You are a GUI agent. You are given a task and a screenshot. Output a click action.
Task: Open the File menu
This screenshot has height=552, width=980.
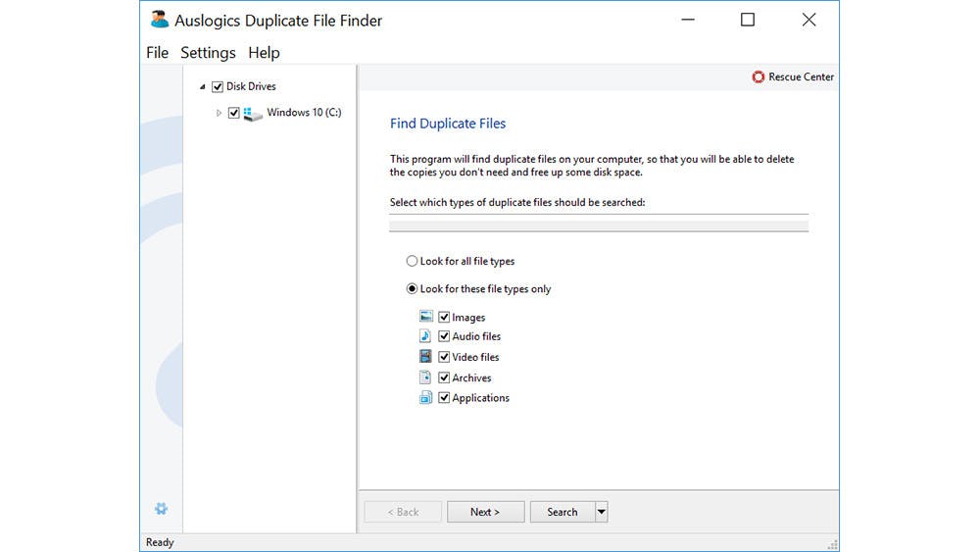coord(158,53)
